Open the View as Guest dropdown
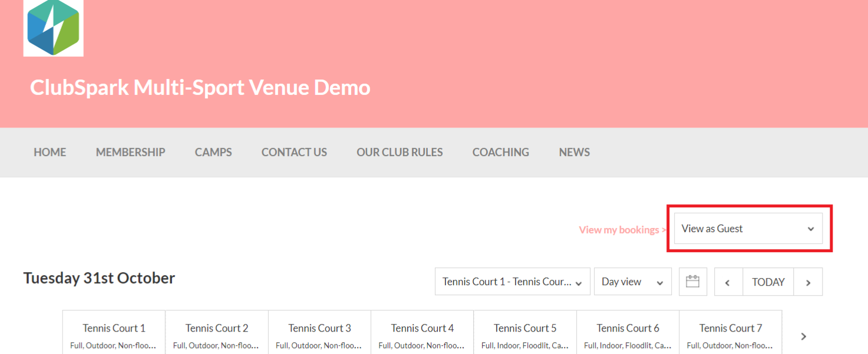 pos(748,229)
